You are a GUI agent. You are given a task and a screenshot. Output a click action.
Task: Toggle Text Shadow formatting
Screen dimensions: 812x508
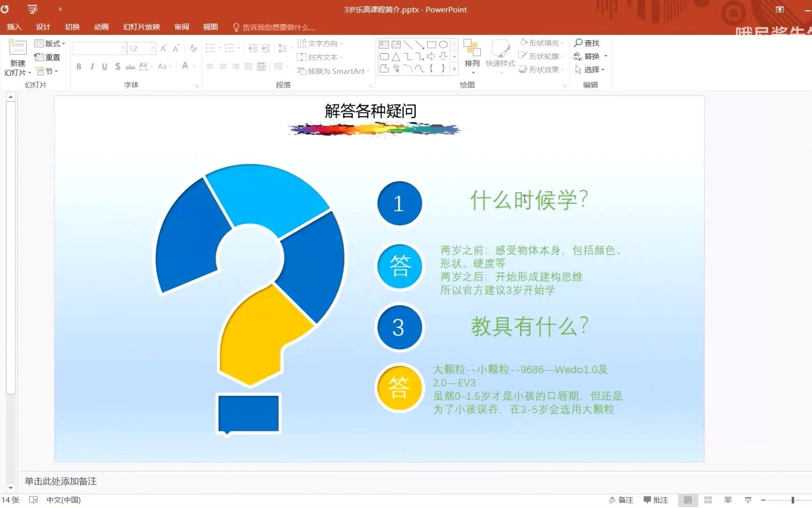[x=117, y=66]
